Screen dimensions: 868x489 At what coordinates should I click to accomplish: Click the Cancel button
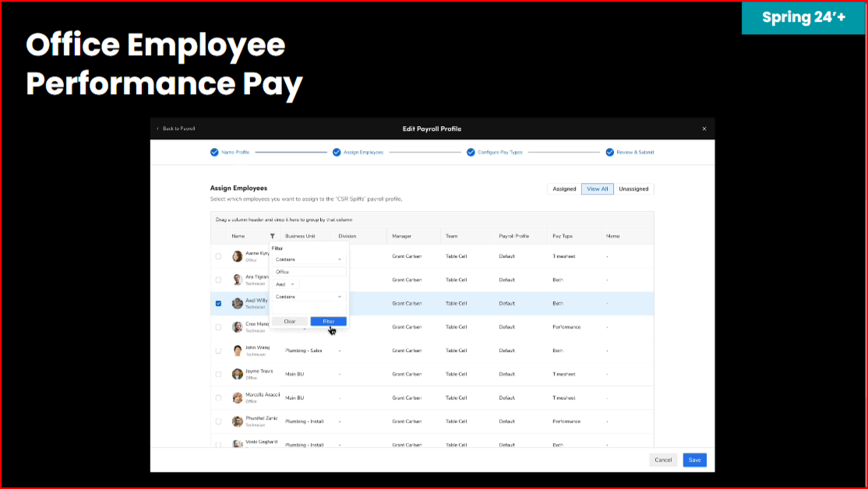(x=663, y=460)
